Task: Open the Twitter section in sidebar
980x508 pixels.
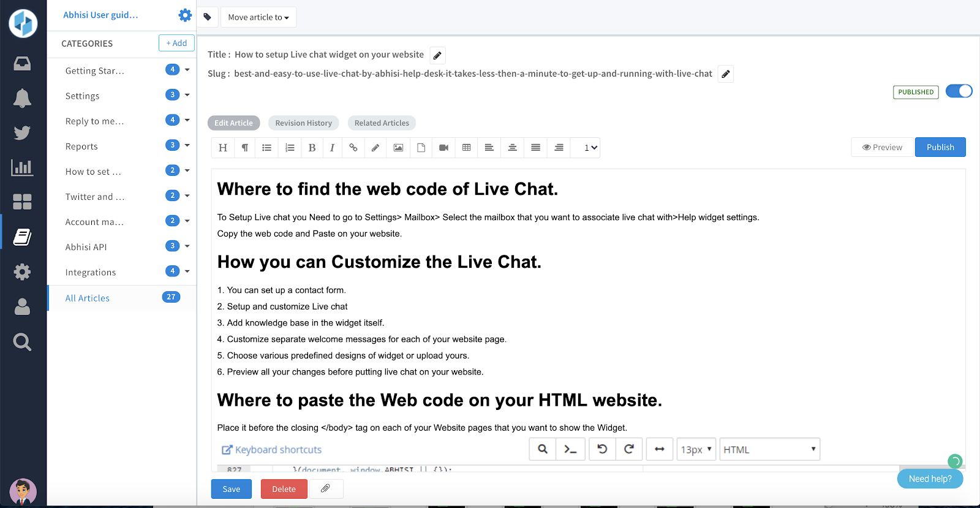Action: click(22, 132)
